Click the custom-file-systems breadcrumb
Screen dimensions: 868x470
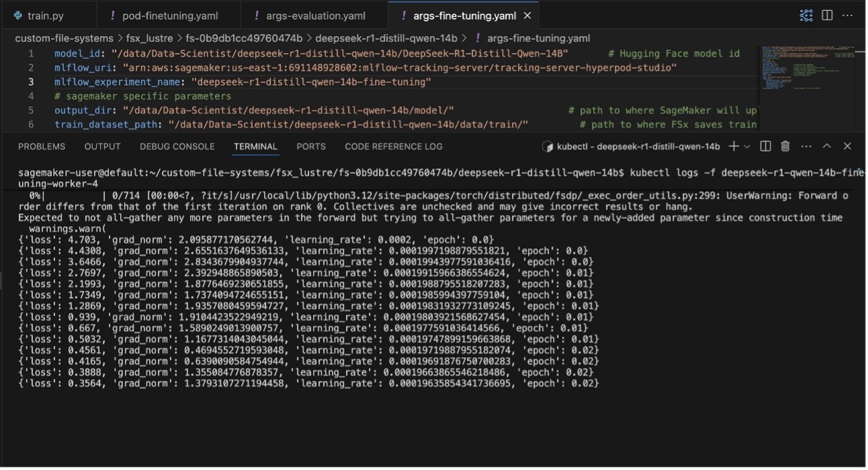[64, 38]
